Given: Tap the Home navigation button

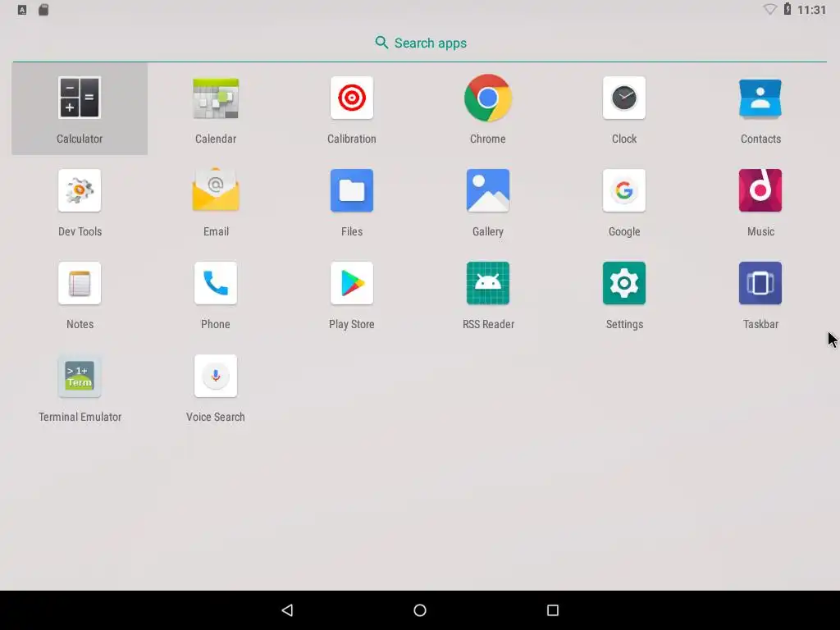Looking at the screenshot, I should pyautogui.click(x=420, y=610).
